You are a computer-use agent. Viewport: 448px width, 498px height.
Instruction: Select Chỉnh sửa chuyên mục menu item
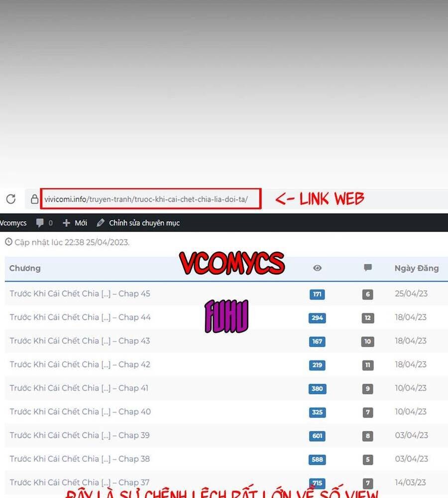[x=144, y=223]
